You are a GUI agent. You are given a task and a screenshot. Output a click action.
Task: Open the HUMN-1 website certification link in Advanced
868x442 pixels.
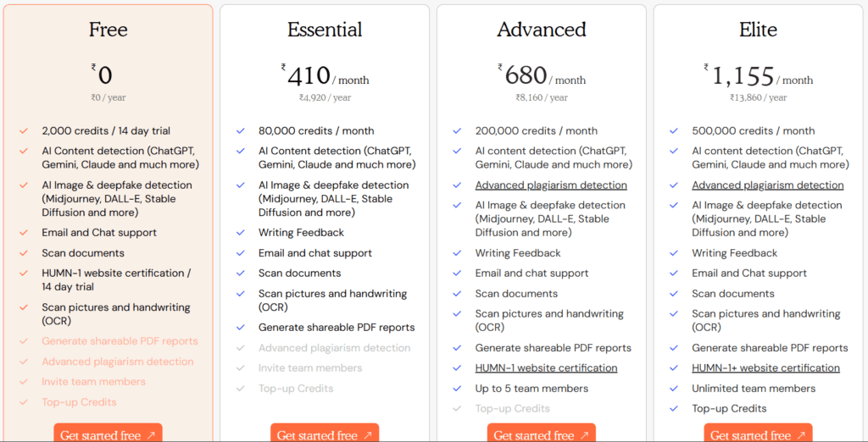point(546,368)
